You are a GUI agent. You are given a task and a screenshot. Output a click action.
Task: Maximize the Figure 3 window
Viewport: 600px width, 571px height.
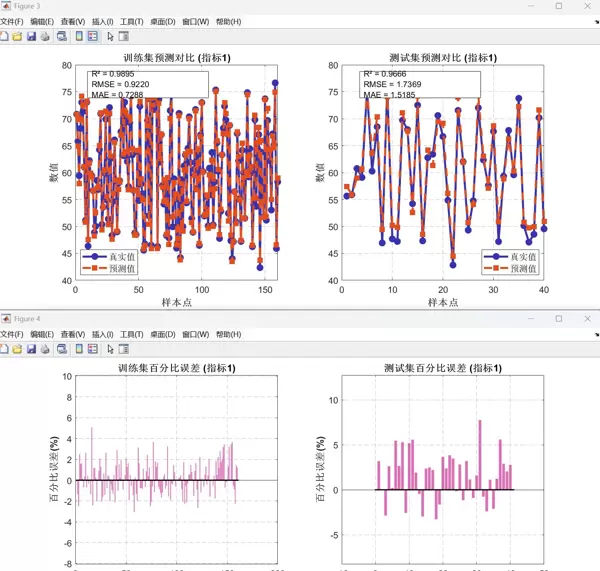click(x=558, y=6)
